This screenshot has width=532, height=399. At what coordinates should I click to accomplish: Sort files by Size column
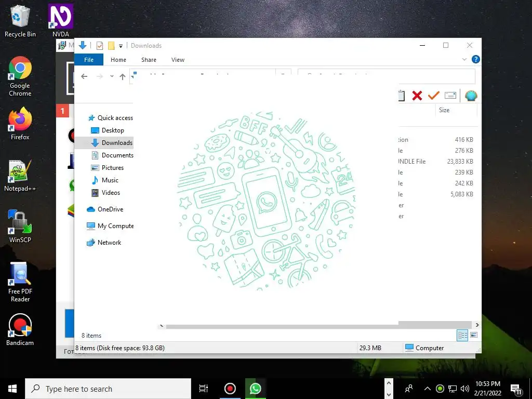[444, 110]
